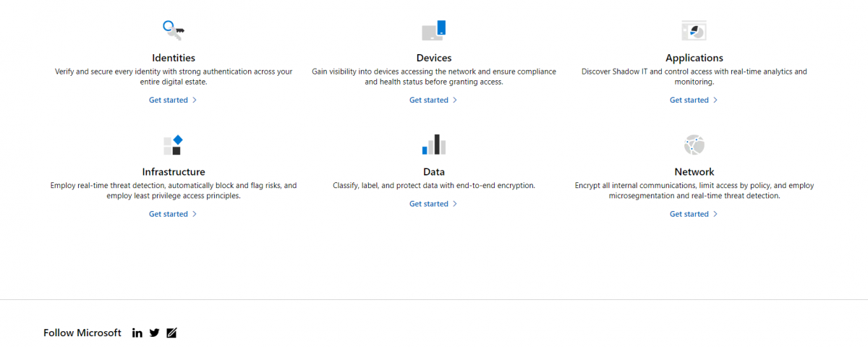Image resolution: width=868 pixels, height=347 pixels.
Task: Click the Data bar chart icon
Action: (x=434, y=145)
